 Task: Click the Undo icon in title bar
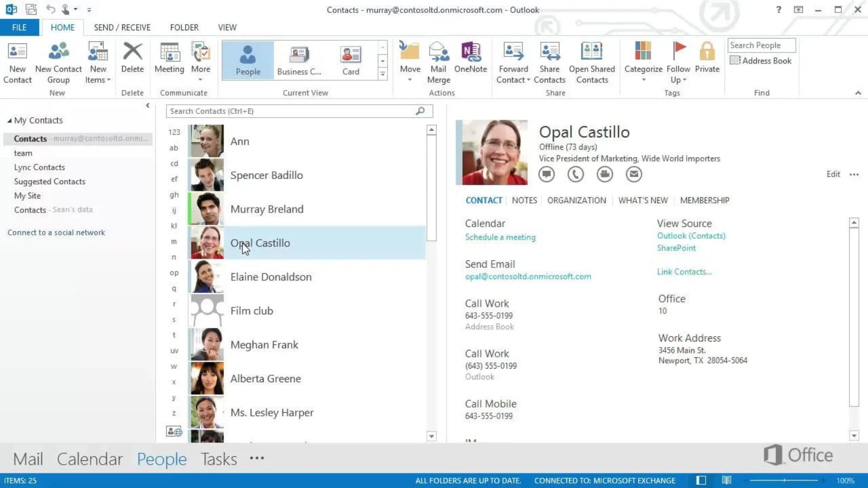(x=50, y=9)
